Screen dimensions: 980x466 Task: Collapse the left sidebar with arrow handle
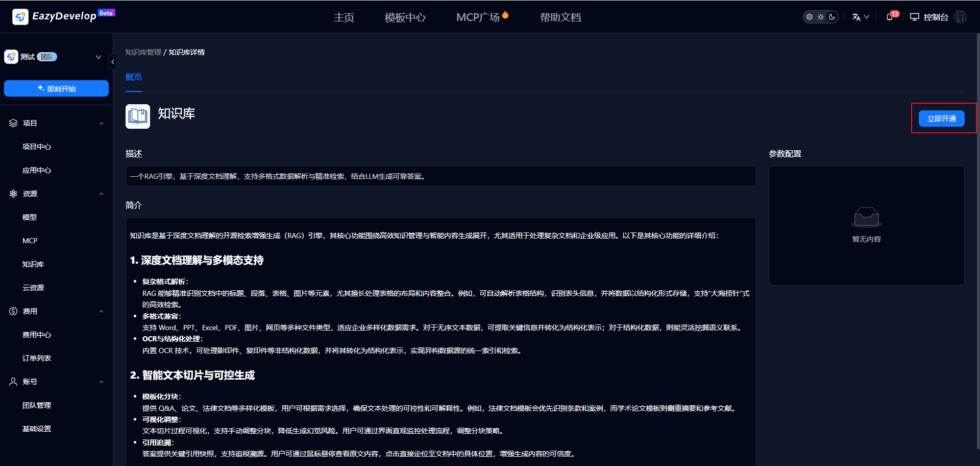click(113, 62)
